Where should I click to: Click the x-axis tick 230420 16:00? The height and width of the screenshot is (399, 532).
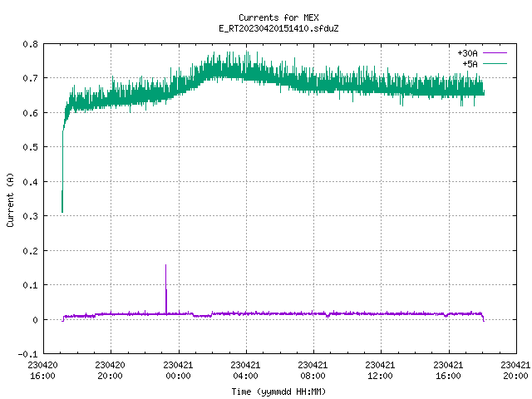(x=42, y=371)
